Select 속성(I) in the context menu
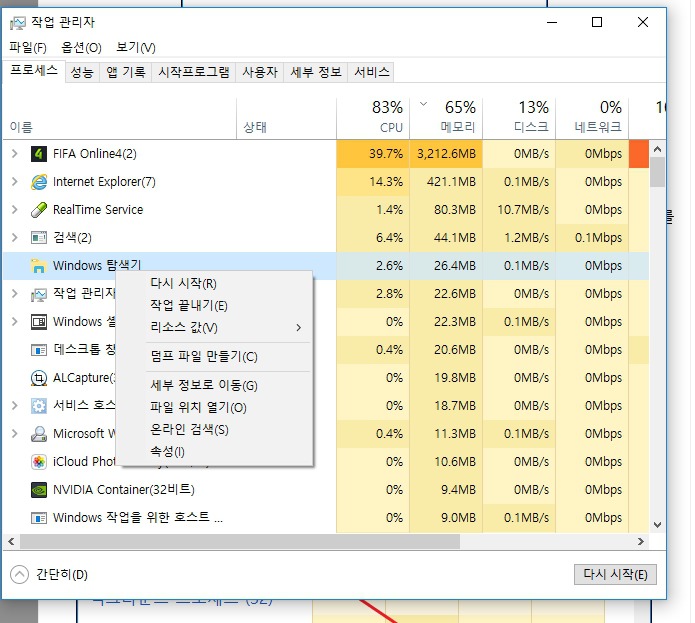The image size is (695, 623). pyautogui.click(x=215, y=452)
